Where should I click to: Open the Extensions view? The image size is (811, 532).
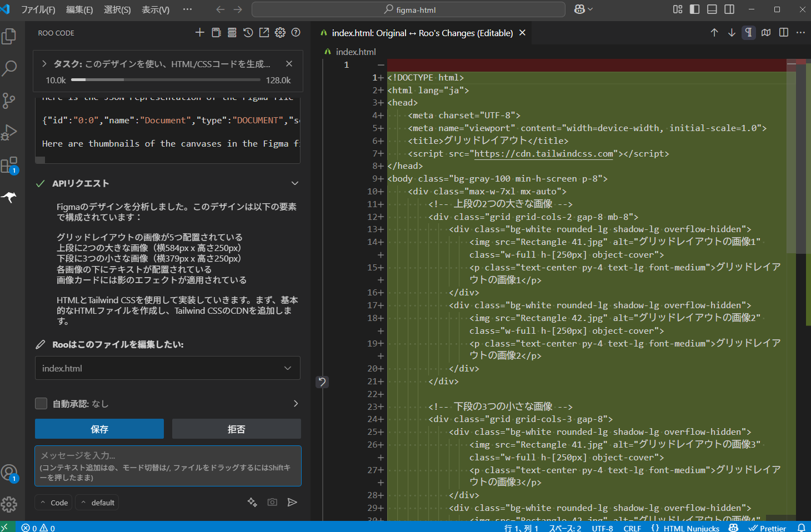9,165
